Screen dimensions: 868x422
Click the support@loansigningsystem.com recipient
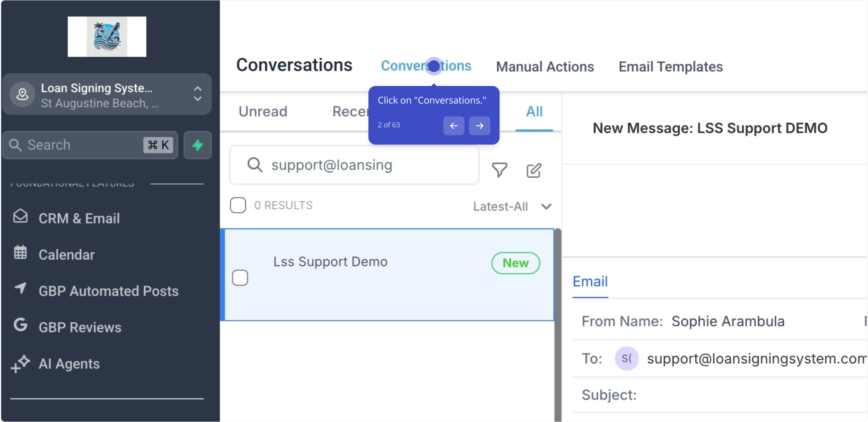pos(756,359)
